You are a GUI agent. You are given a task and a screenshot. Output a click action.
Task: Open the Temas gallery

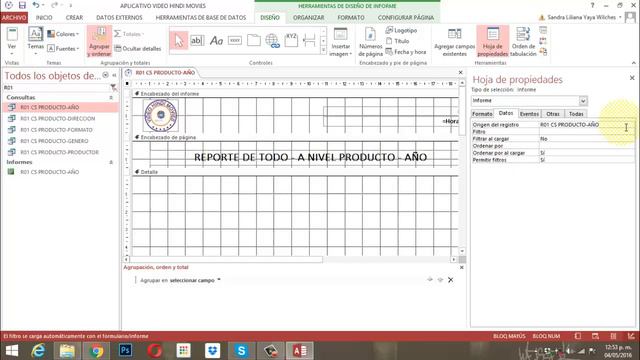point(36,42)
